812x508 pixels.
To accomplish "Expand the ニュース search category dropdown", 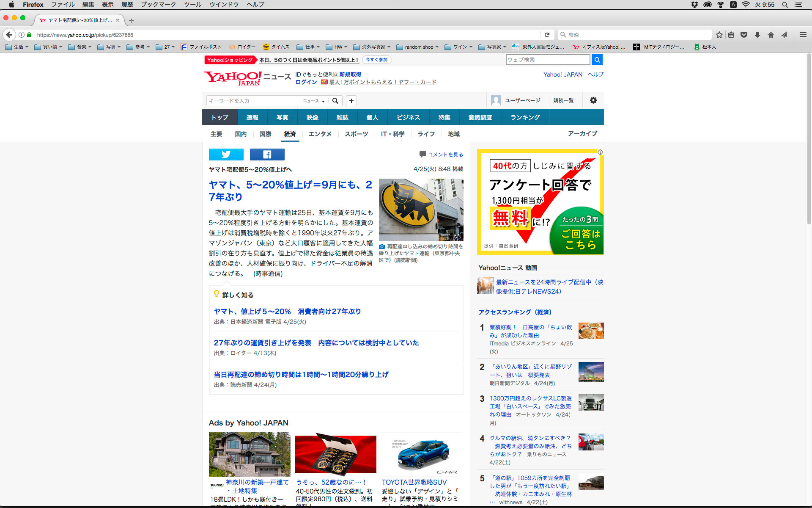I will 314,101.
